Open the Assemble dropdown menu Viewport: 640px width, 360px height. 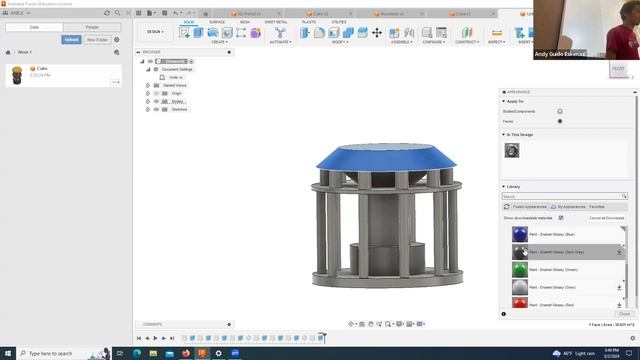coord(402,42)
